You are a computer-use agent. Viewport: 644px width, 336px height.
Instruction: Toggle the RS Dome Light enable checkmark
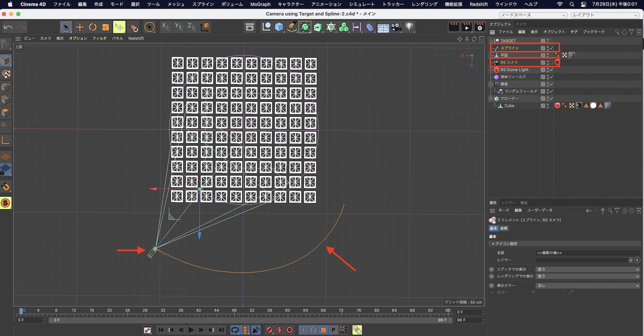551,70
